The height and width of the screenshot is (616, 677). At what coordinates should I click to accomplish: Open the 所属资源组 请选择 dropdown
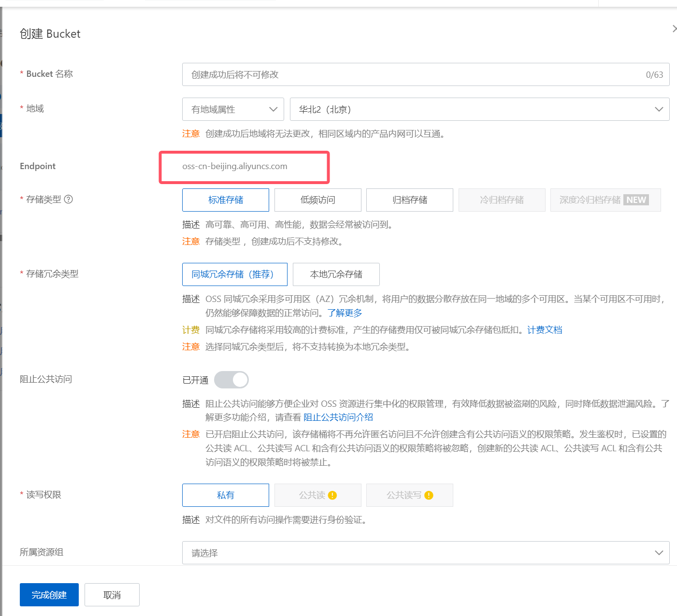tap(426, 553)
